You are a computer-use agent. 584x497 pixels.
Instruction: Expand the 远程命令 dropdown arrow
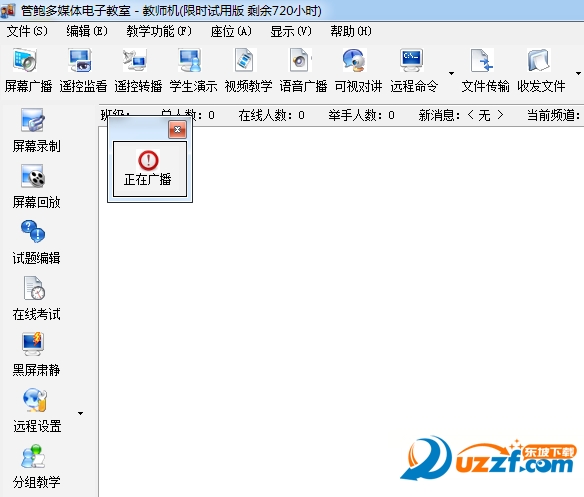coord(451,73)
